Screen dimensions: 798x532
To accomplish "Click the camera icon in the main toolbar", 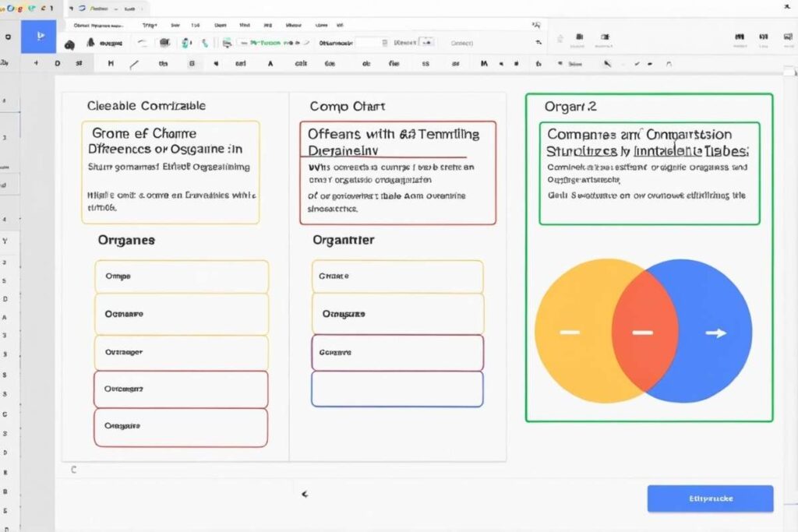I will coord(165,44).
